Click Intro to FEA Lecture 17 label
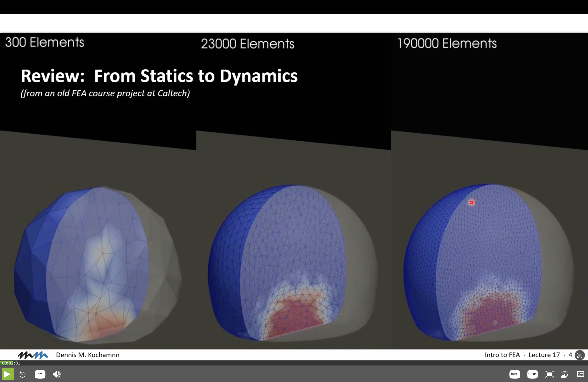Image resolution: width=588 pixels, height=382 pixels. [522, 355]
